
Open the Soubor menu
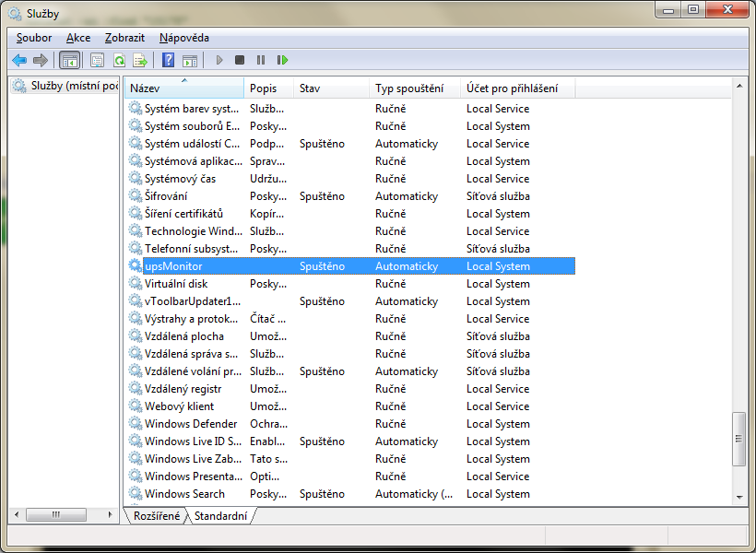click(34, 38)
